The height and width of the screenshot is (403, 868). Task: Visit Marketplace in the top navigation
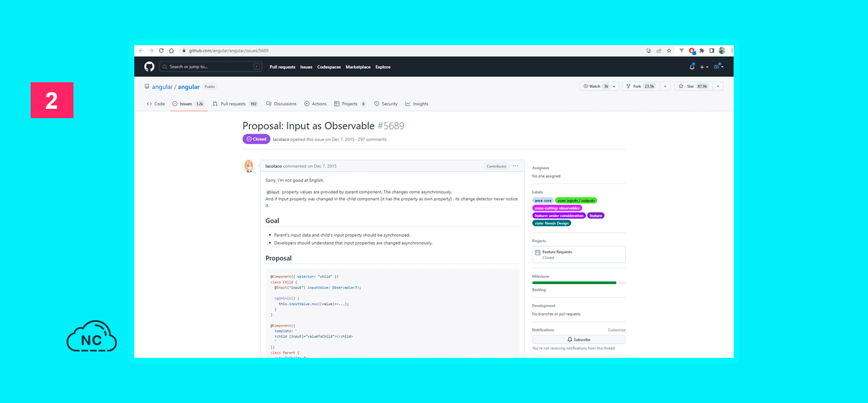[x=358, y=67]
